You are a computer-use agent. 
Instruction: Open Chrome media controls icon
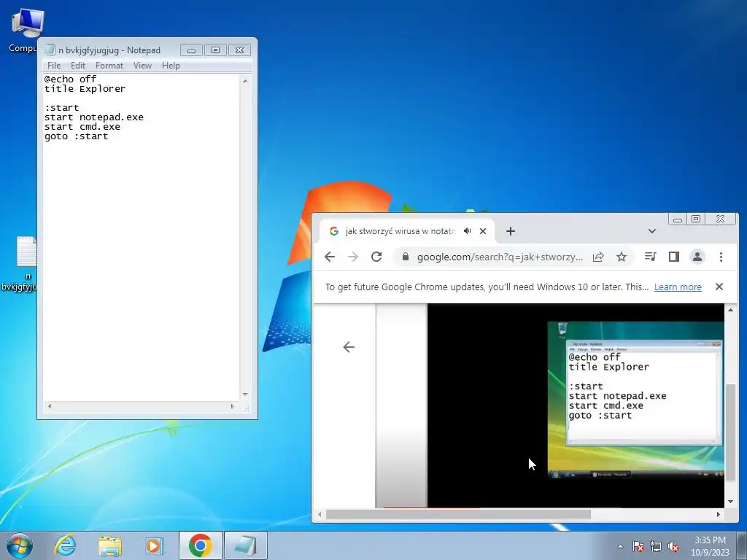pyautogui.click(x=650, y=257)
